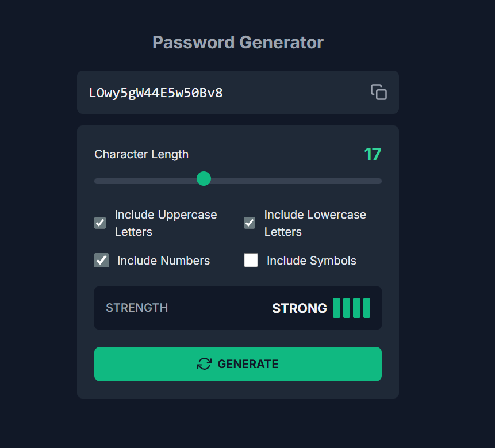Copy the generated password to clipboard
495x448 pixels.
378,92
